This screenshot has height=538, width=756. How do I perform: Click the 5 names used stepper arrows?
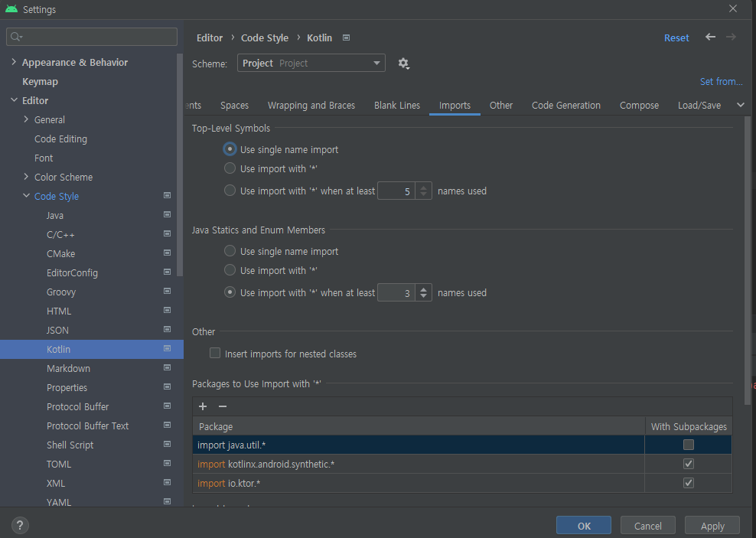(x=423, y=191)
